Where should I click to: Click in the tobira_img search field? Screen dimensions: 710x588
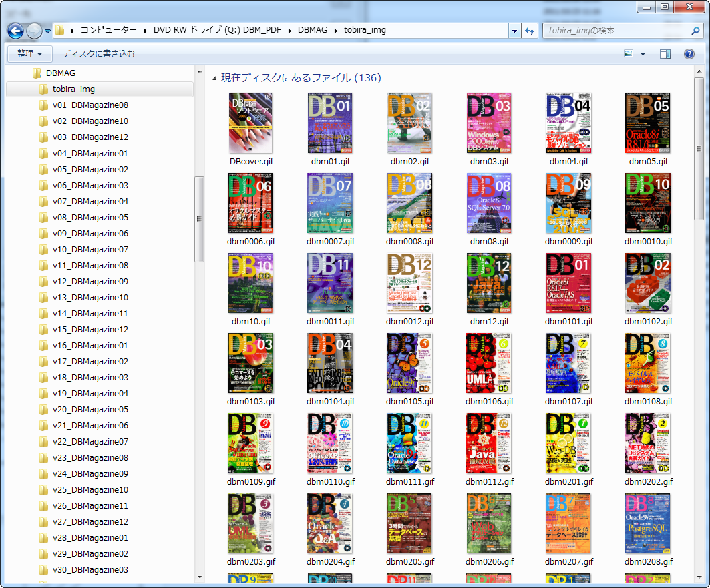pos(614,31)
